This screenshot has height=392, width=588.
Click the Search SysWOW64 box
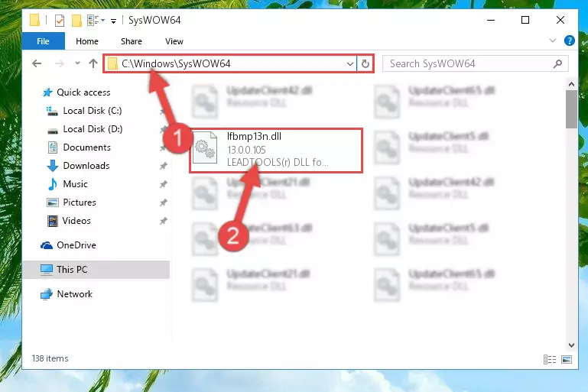click(x=475, y=63)
